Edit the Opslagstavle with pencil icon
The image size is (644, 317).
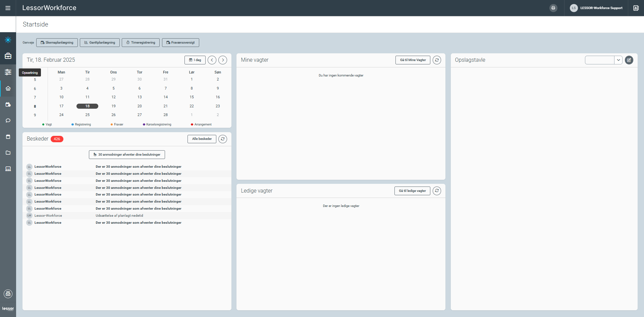pyautogui.click(x=629, y=60)
